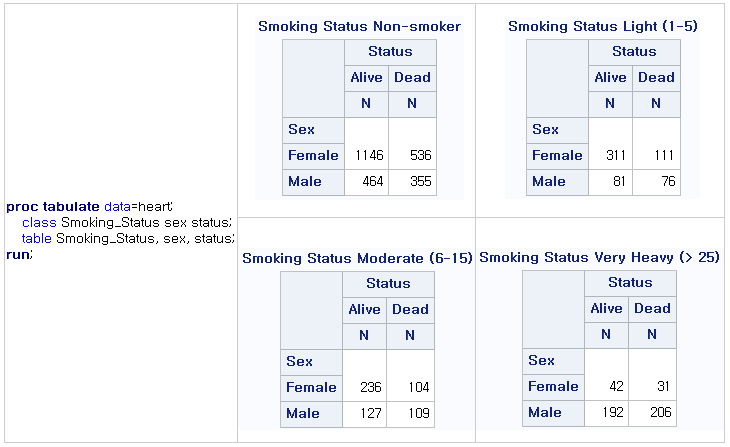This screenshot has width=730, height=447.
Task: Click the 'class' statement in code
Action: pos(39,223)
